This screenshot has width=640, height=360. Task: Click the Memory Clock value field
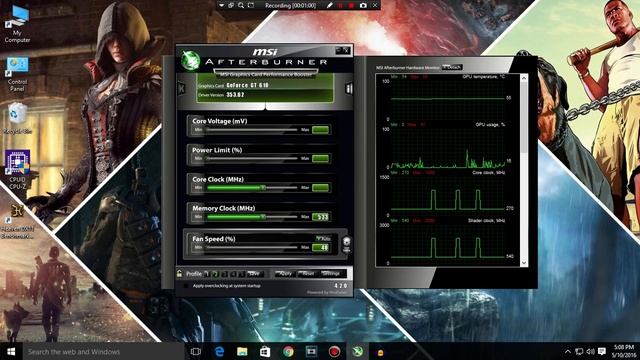click(x=320, y=217)
